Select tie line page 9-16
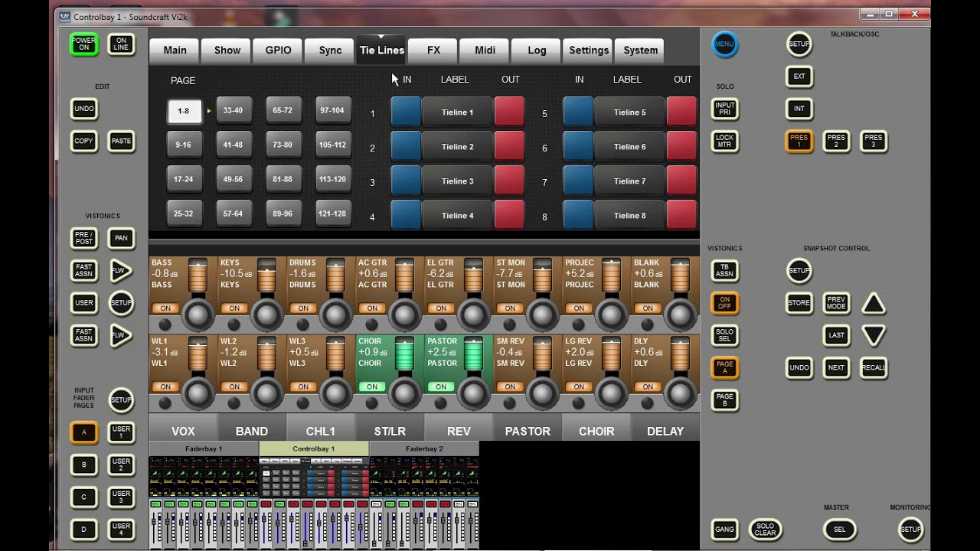 pos(183,145)
